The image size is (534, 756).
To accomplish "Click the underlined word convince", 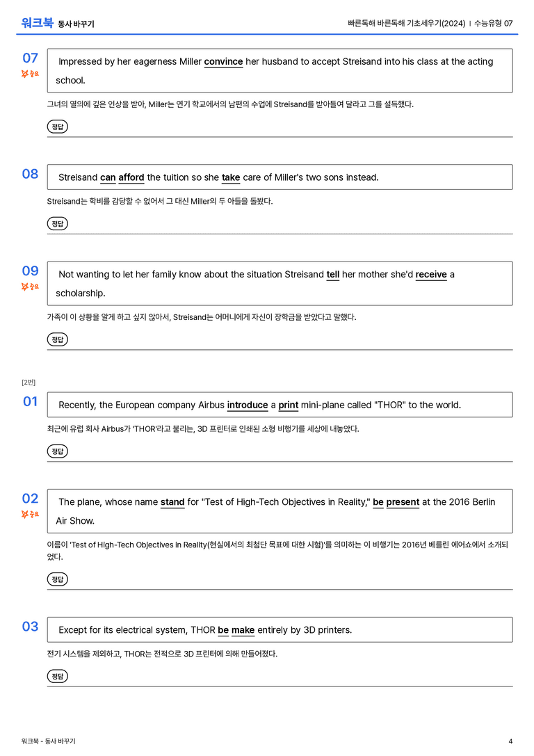I will click(224, 62).
